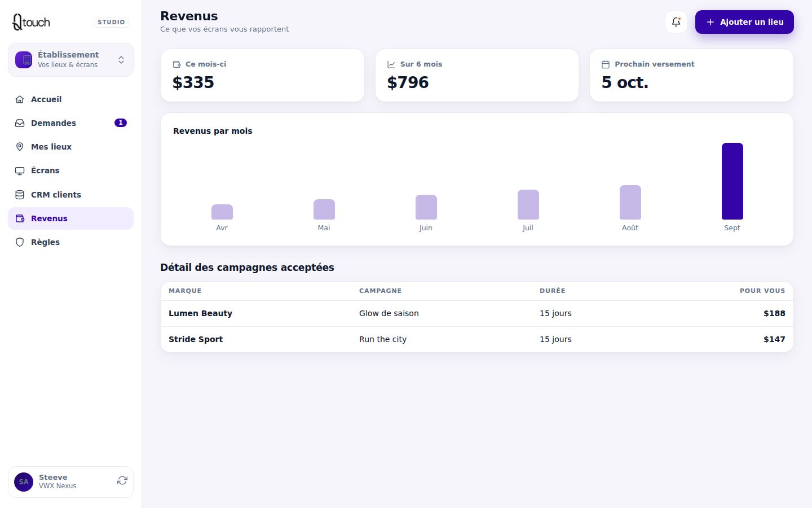The width and height of the screenshot is (812, 508).
Task: Open CRM clients section
Action: point(70,195)
